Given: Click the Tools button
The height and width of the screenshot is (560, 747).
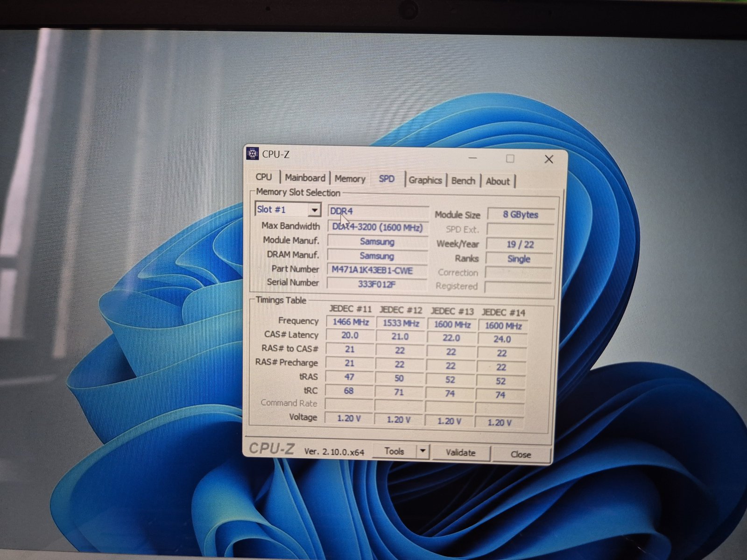Looking at the screenshot, I should click(x=395, y=451).
